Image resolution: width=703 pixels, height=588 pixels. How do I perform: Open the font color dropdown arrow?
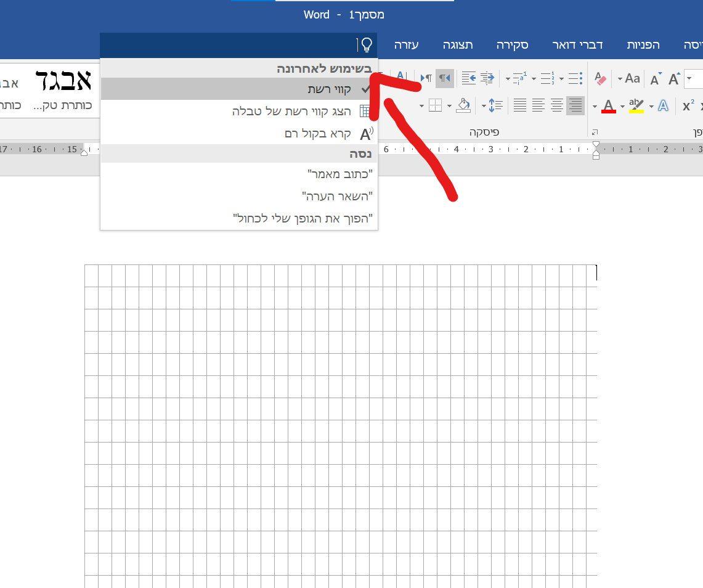point(595,107)
